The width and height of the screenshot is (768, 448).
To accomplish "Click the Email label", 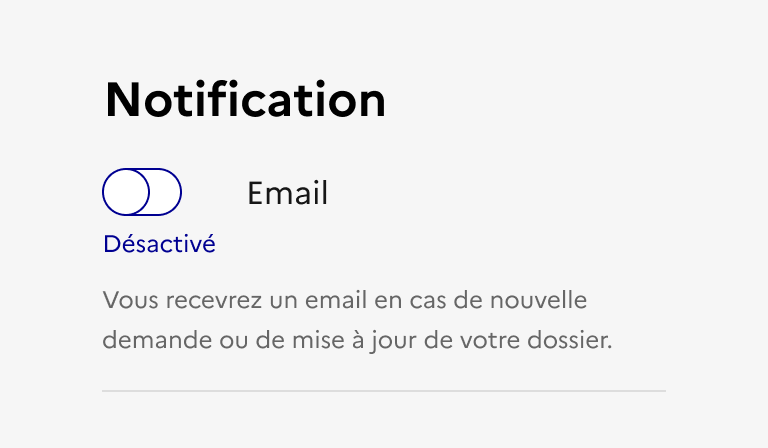I will tap(287, 193).
